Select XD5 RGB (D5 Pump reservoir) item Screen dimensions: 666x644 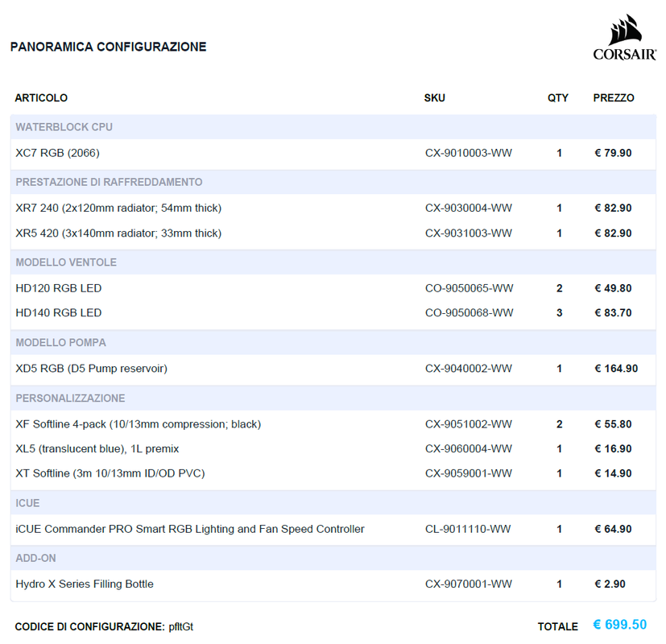92,369
